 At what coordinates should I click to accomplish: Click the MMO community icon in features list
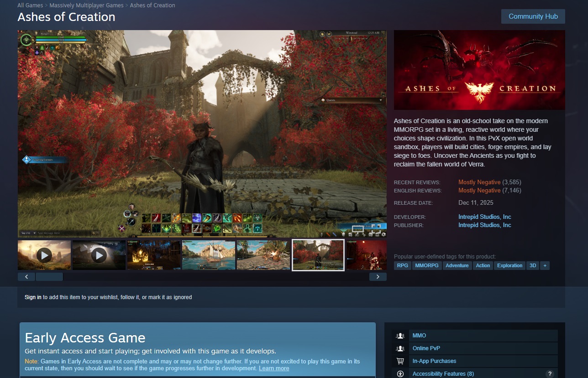point(401,335)
